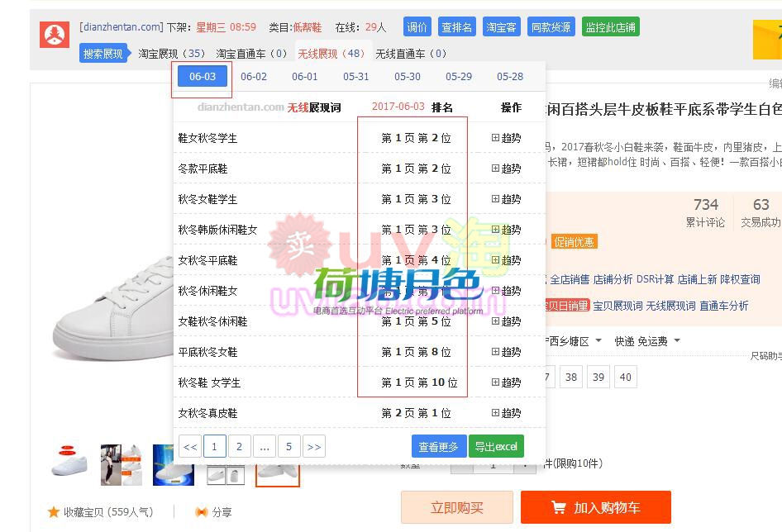Viewport: 782px width, 532px height.
Task: Click the 监控此店铺 green button
Action: (x=610, y=27)
